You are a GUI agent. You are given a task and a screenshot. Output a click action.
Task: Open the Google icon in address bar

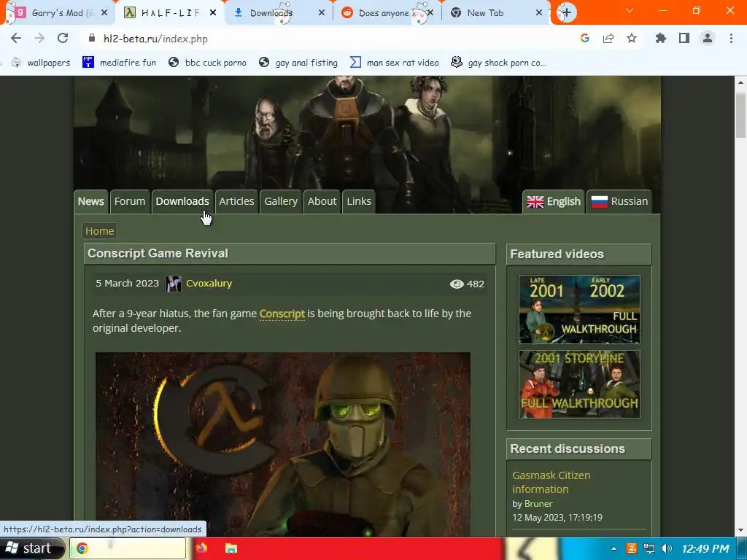click(x=584, y=38)
